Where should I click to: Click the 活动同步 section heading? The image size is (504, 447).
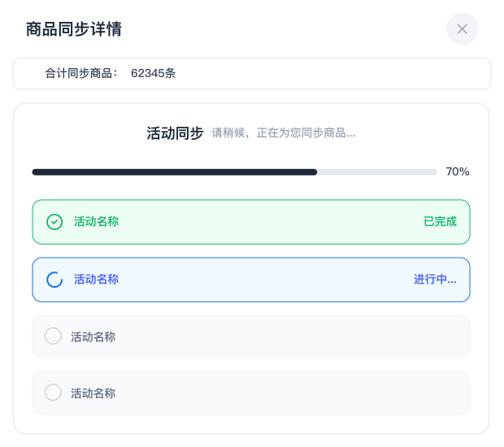[x=175, y=133]
